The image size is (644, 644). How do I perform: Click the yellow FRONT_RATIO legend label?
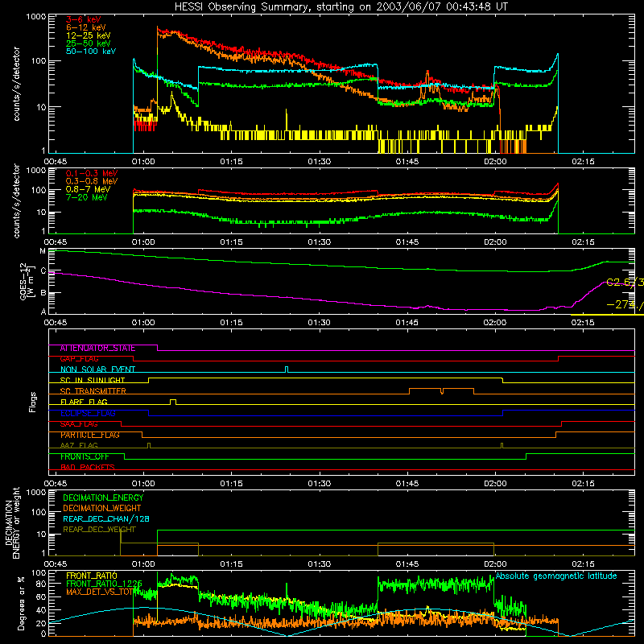click(x=92, y=576)
